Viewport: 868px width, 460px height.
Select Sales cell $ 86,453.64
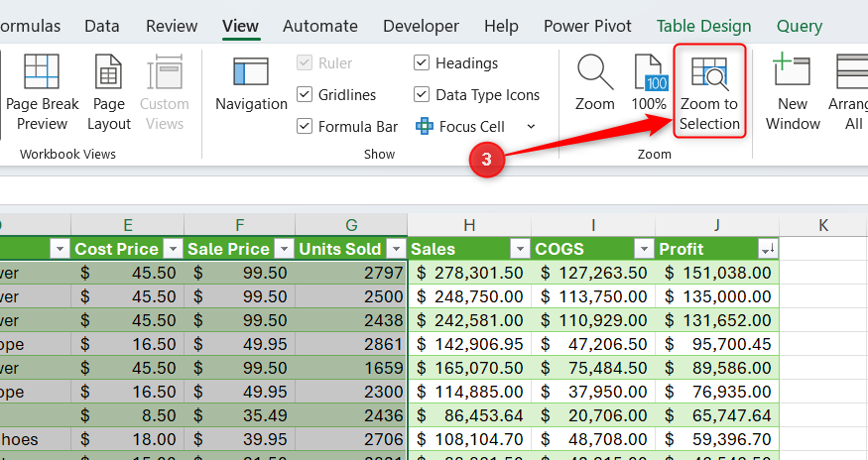469,415
